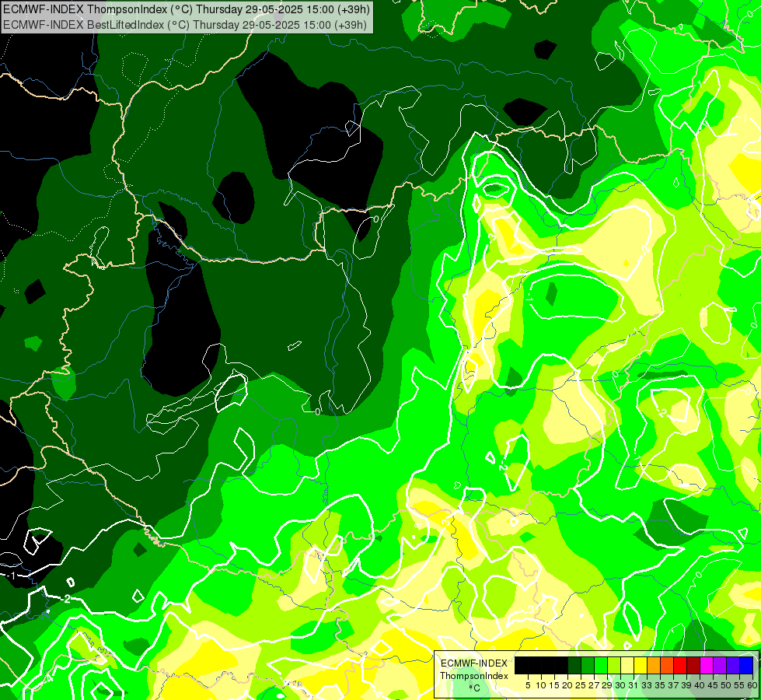The height and width of the screenshot is (700, 761).
Task: Pick the bright yellow 31–33 legend swatch
Action: point(641,665)
